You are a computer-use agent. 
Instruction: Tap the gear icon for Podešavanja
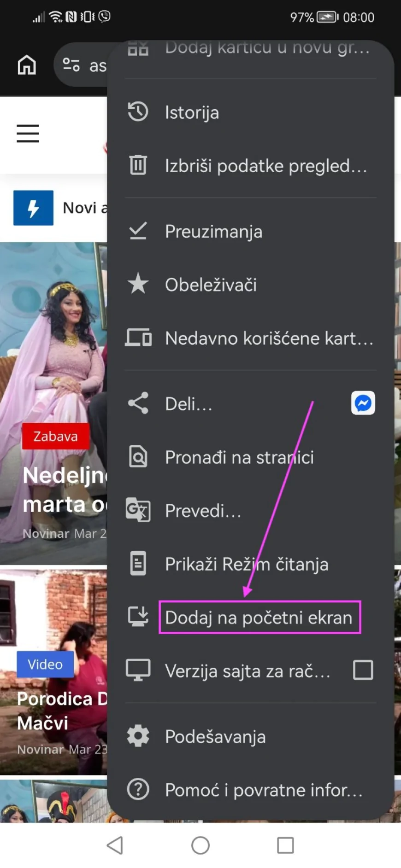click(138, 736)
